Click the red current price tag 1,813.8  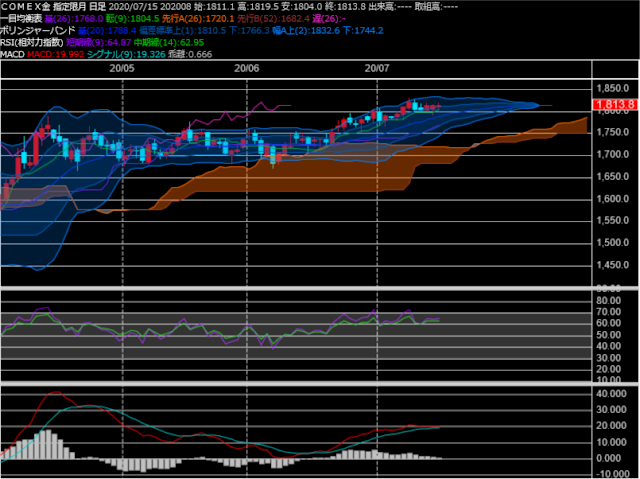tap(615, 104)
